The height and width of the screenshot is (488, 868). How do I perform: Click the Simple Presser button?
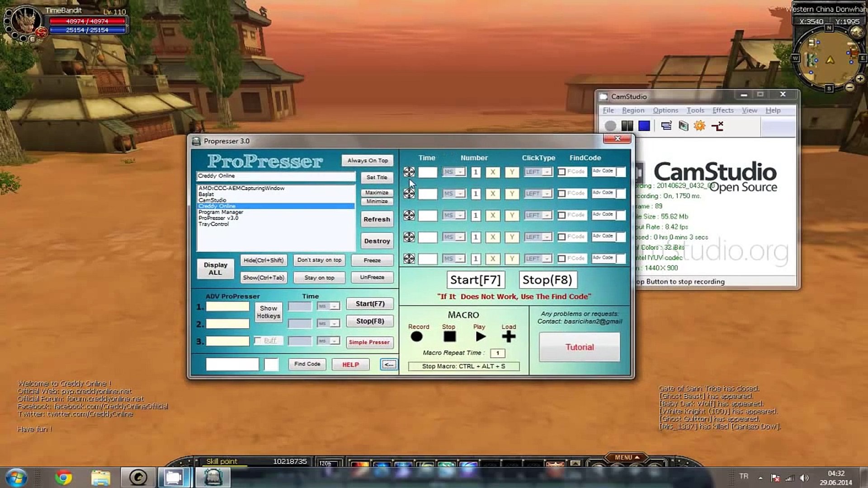point(369,343)
